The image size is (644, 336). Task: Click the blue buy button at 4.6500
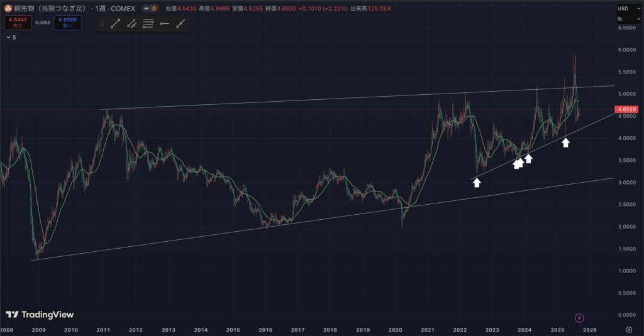coord(67,23)
